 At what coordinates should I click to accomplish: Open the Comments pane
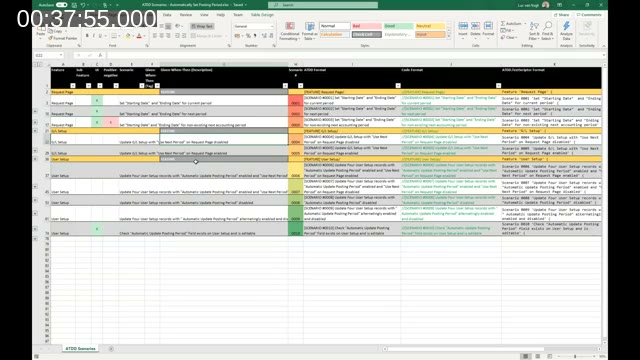click(x=589, y=15)
